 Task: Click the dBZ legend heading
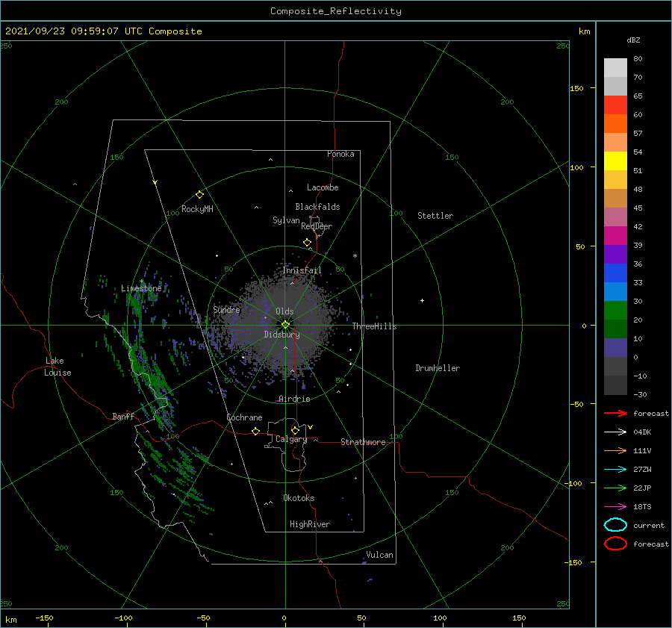(633, 40)
